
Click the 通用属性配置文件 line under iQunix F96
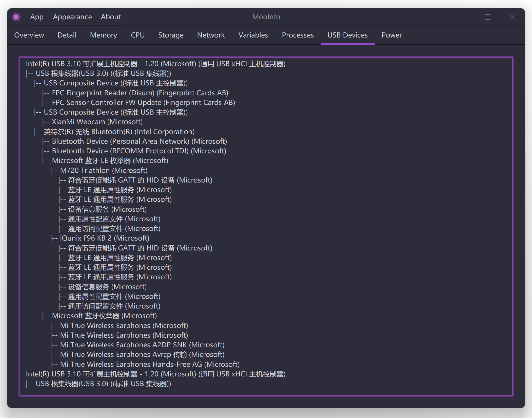109,296
